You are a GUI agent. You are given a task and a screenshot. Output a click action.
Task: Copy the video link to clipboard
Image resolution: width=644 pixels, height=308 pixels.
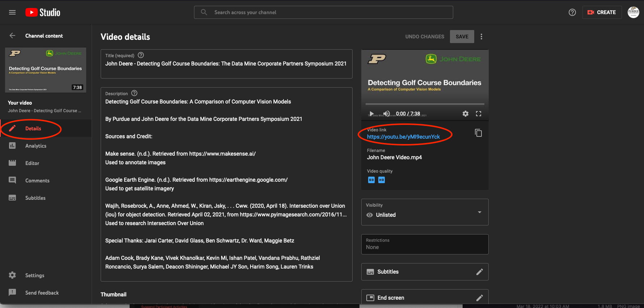[478, 133]
